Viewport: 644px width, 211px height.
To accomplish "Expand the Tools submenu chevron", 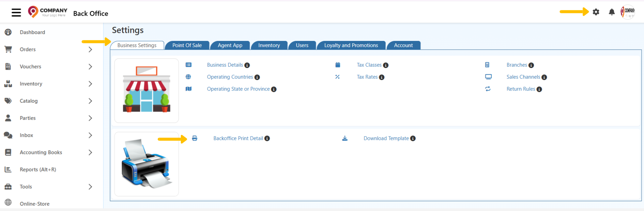I will tap(90, 187).
